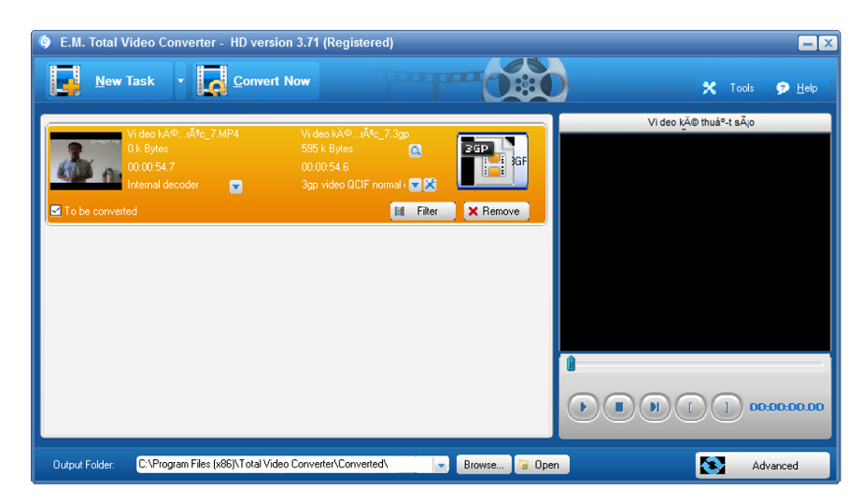
Task: Expand the 3gp video QCIF profile dropdown
Action: click(x=415, y=185)
